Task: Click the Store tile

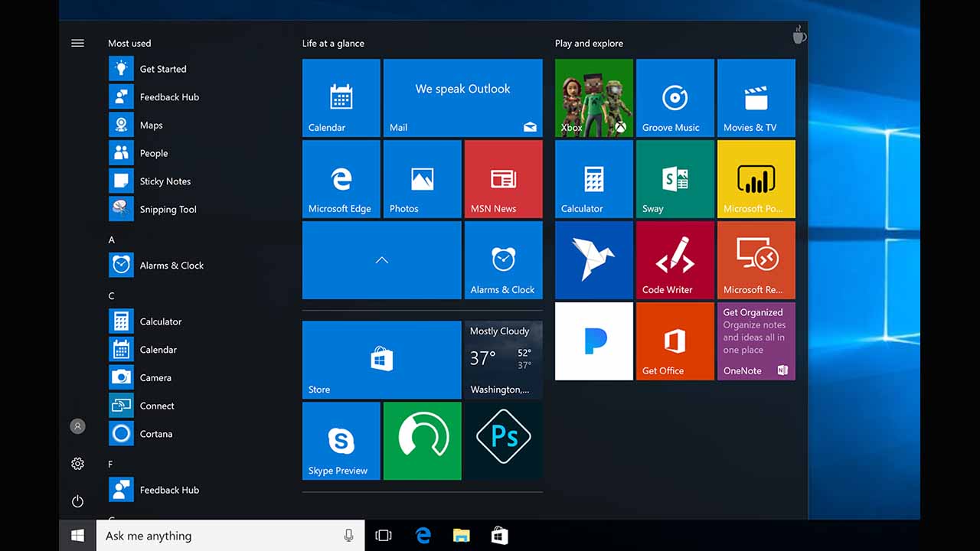Action: tap(381, 360)
